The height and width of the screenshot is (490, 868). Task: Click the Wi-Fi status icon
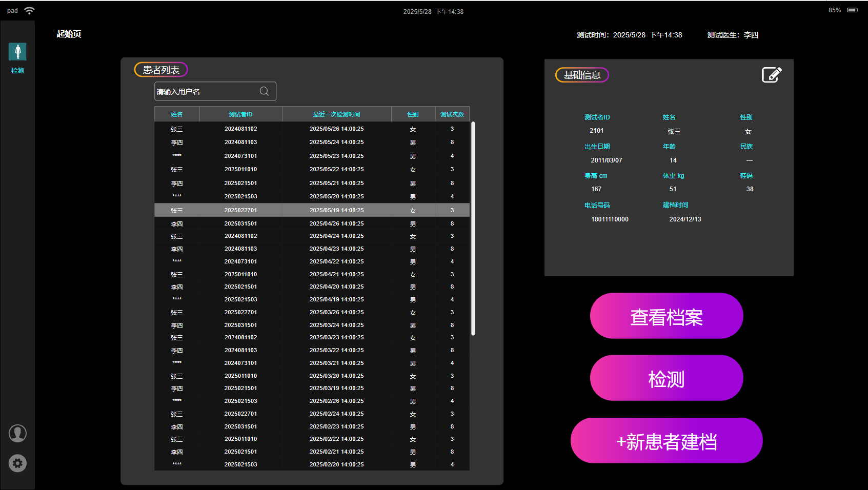click(x=30, y=11)
